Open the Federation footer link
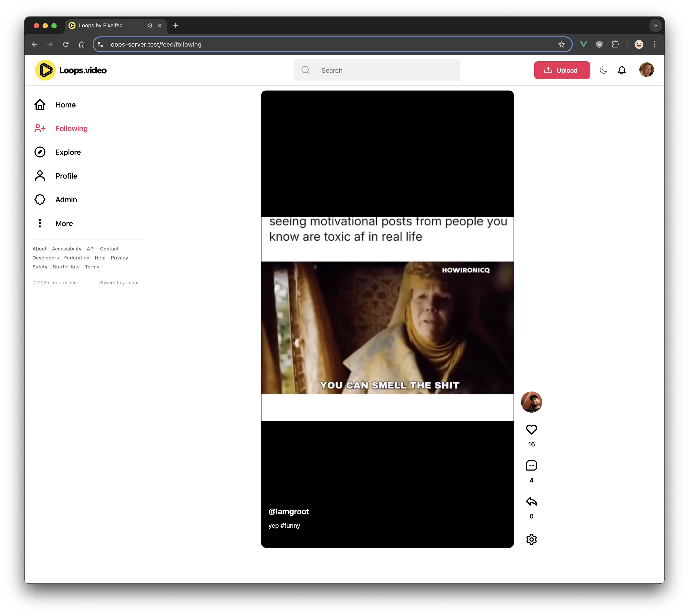This screenshot has width=689, height=616. coord(77,258)
